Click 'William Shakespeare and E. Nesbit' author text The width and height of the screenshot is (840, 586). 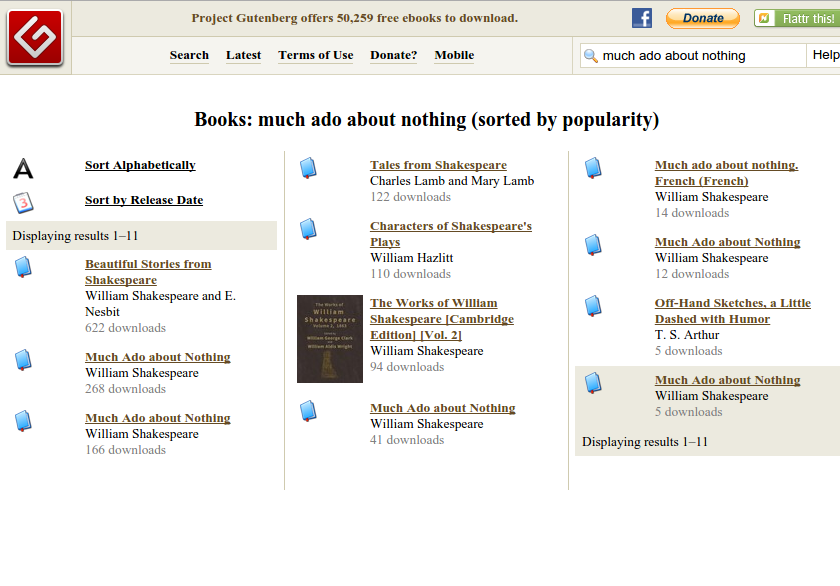point(160,304)
